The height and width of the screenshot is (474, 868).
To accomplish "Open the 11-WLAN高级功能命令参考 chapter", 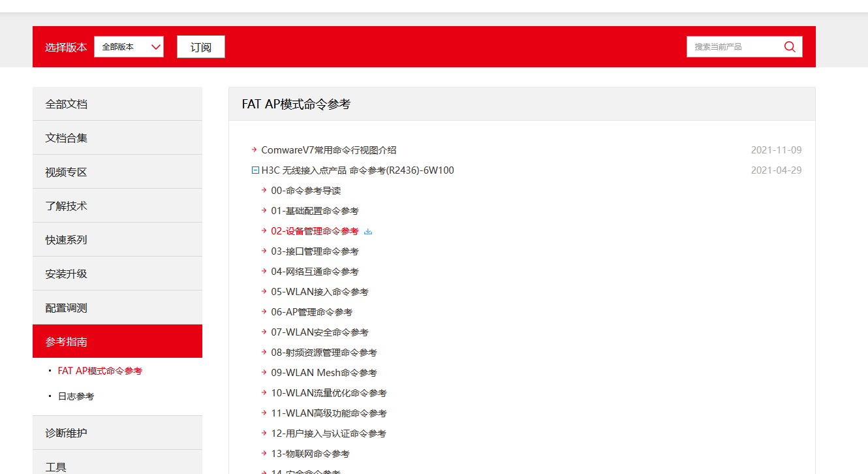I will click(329, 413).
